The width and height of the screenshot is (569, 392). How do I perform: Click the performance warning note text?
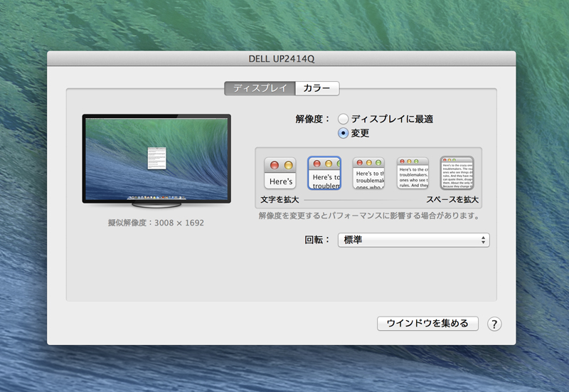tap(369, 216)
